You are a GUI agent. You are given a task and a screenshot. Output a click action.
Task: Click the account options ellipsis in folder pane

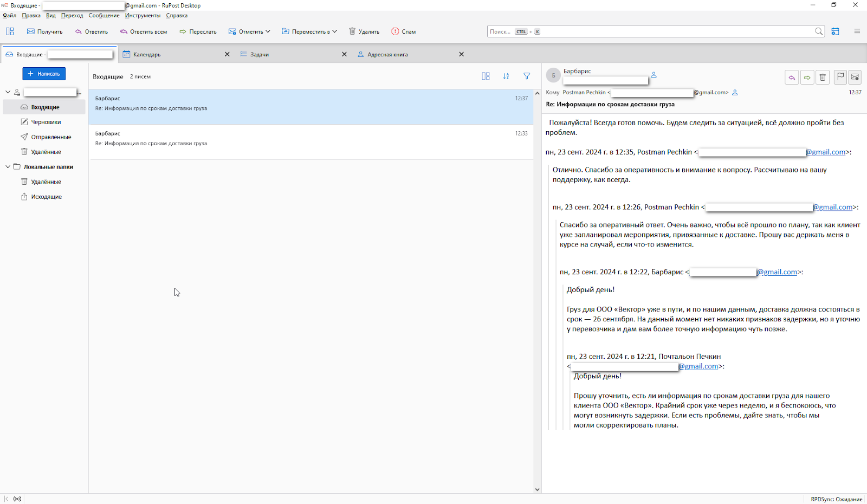point(79,93)
